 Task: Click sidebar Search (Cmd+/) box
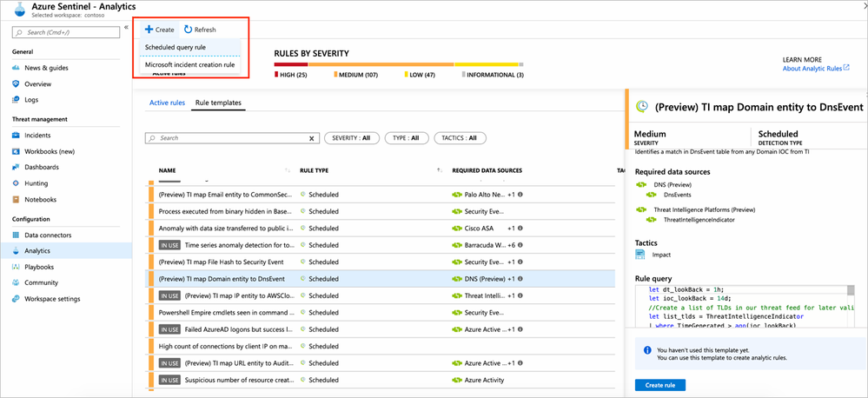click(x=66, y=33)
